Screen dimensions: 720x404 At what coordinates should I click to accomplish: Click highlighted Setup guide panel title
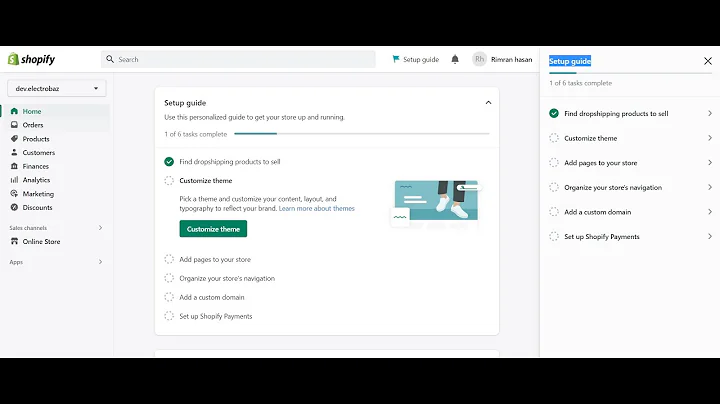click(570, 61)
